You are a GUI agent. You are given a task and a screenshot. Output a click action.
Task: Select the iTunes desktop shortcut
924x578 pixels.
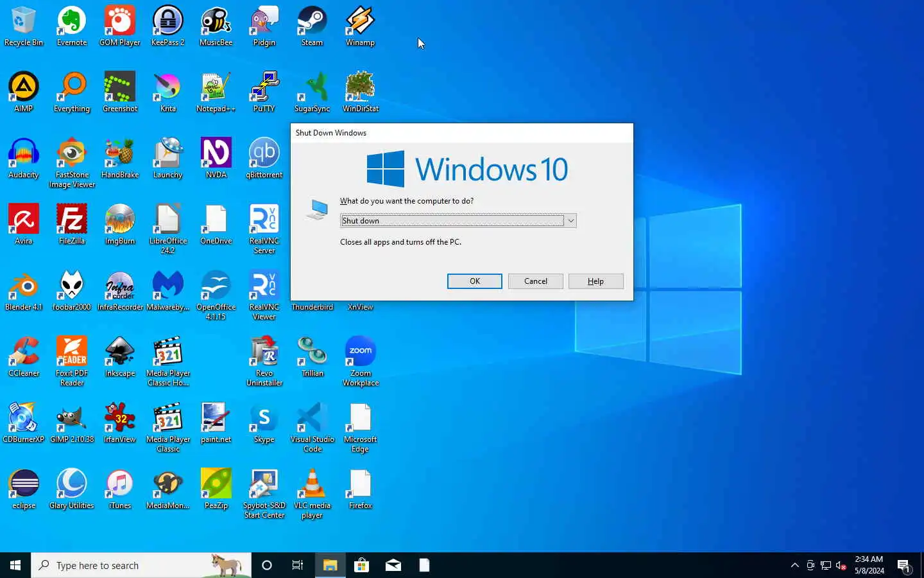click(x=120, y=489)
